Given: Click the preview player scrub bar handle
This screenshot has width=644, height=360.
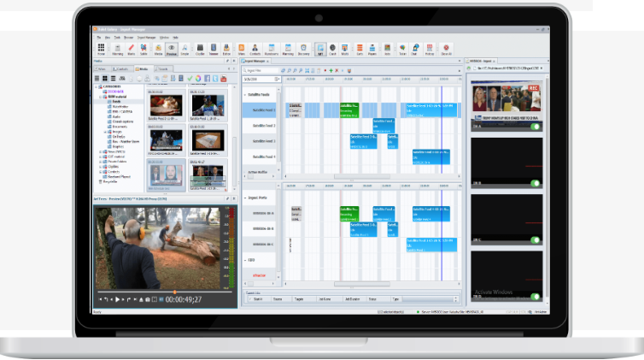Looking at the screenshot, I should pos(174,292).
